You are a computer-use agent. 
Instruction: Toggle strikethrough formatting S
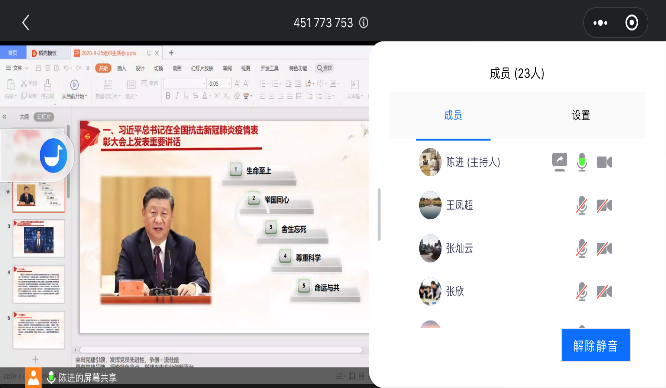click(195, 96)
